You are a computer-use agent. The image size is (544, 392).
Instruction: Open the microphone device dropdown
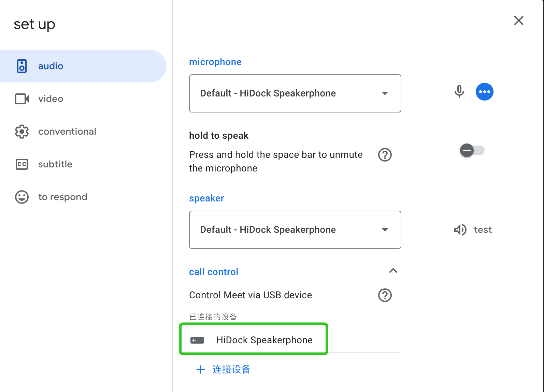click(295, 93)
